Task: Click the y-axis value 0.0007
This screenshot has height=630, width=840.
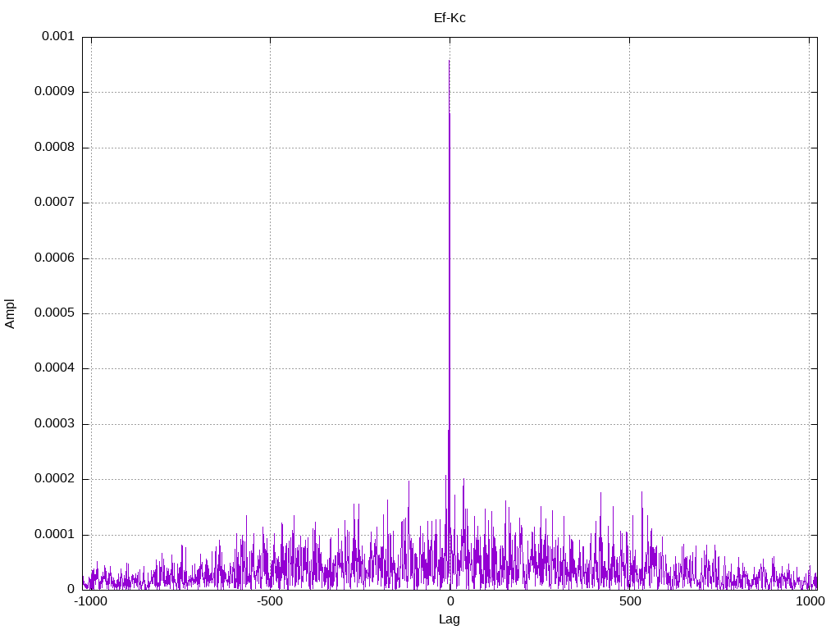Action: (54, 202)
